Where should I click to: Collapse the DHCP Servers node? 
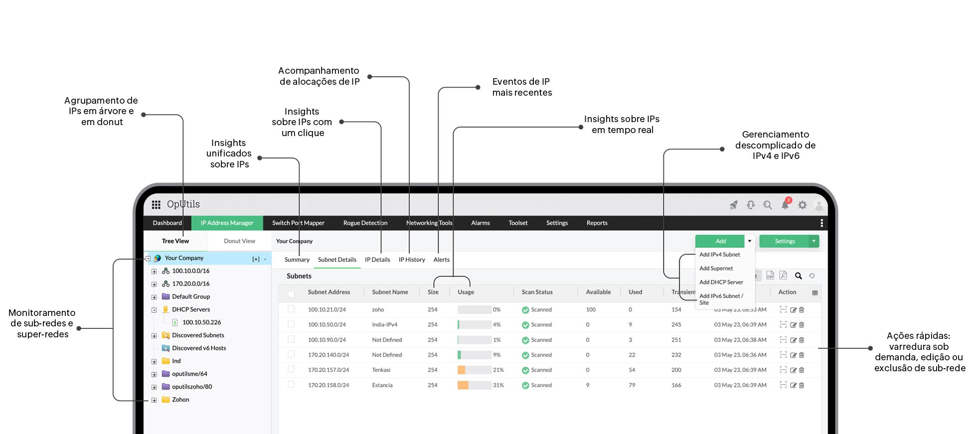coord(154,310)
